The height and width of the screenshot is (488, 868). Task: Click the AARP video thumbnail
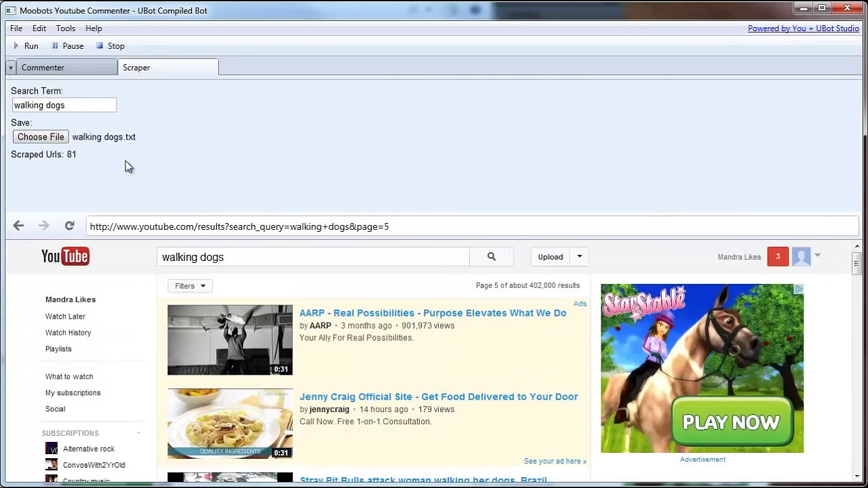[230, 340]
